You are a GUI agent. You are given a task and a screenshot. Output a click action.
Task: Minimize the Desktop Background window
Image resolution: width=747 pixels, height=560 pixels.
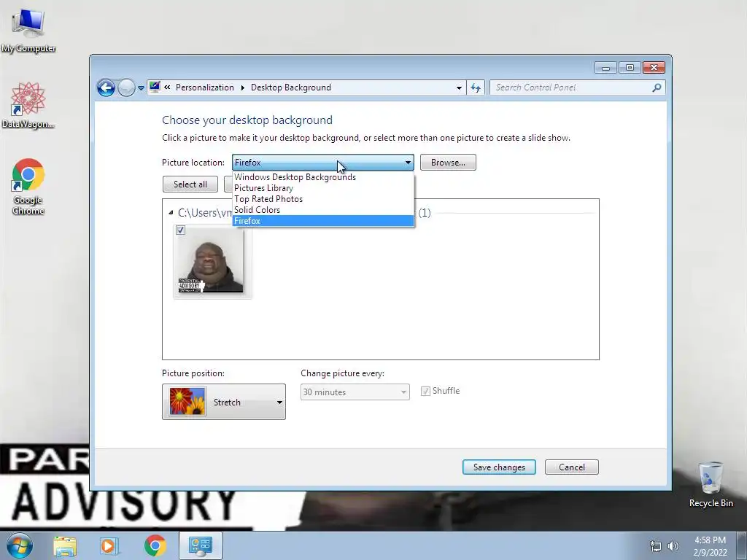point(605,68)
